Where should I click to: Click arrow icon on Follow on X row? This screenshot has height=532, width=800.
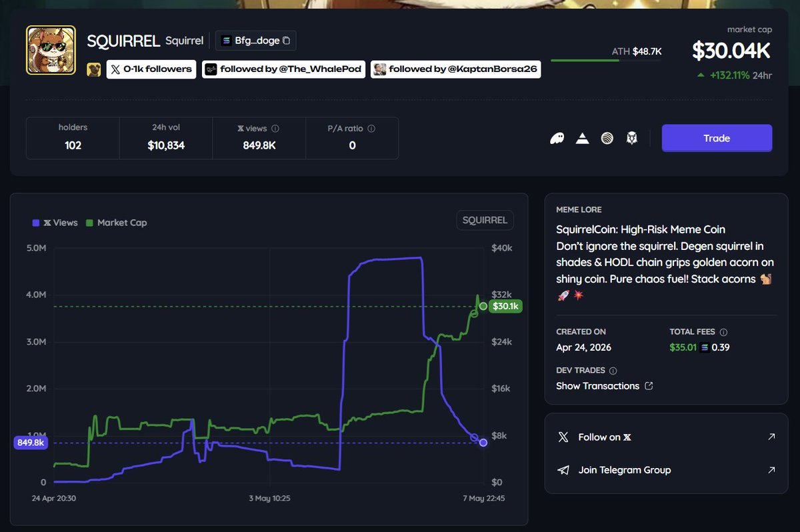coord(771,437)
